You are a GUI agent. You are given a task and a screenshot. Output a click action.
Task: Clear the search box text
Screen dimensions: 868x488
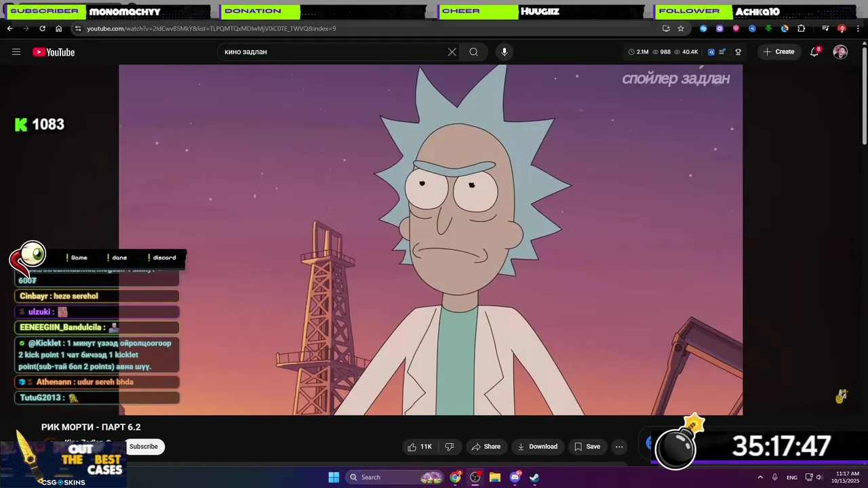[x=452, y=52]
